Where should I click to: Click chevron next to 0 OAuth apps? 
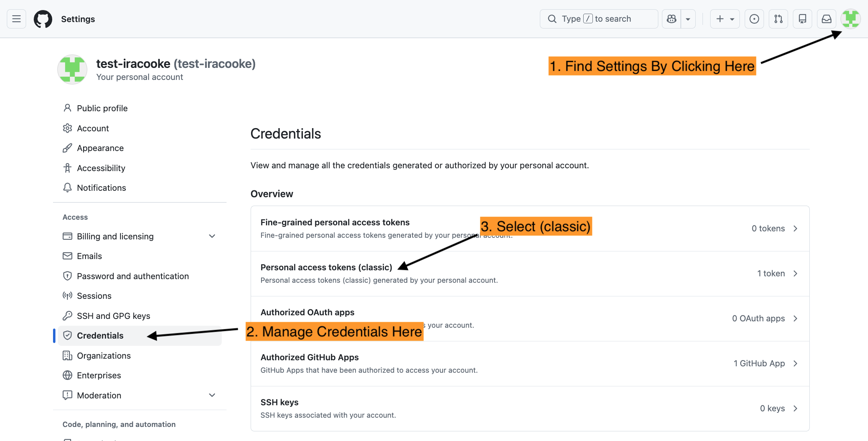click(795, 318)
